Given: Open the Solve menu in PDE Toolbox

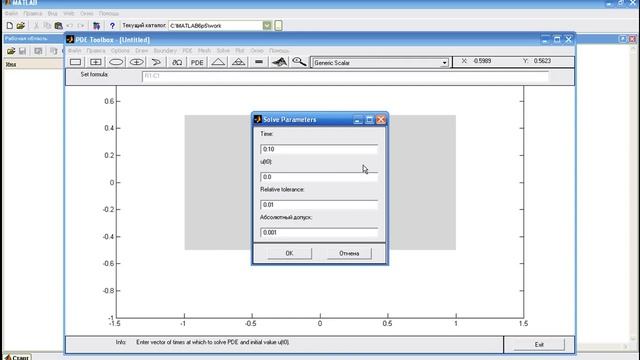Looking at the screenshot, I should coord(223,51).
